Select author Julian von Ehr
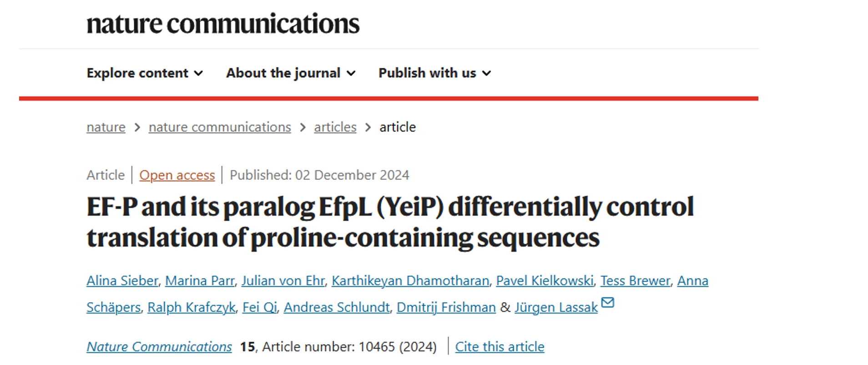 [x=283, y=281]
